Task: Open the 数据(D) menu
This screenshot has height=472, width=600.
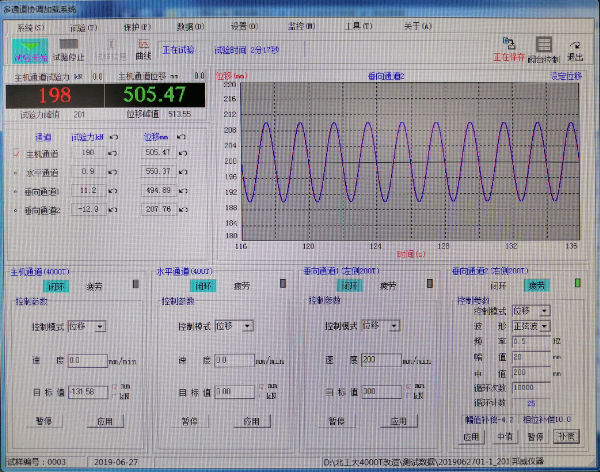Action: [191, 27]
